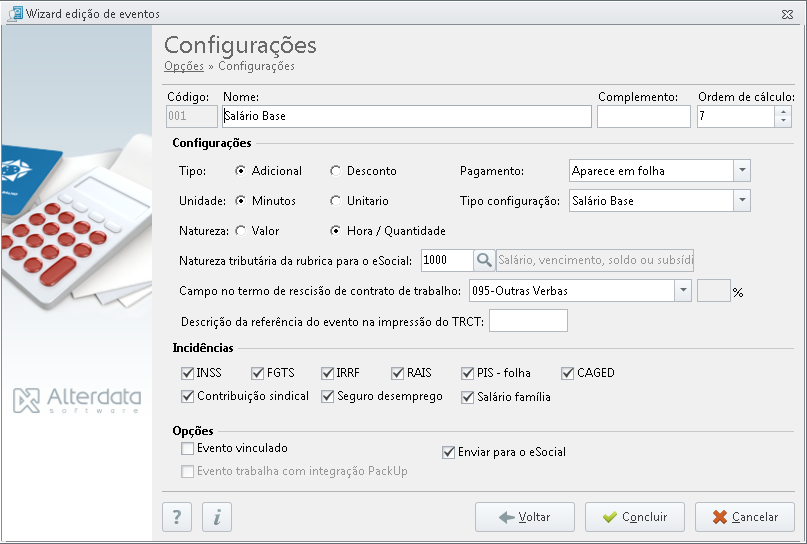
Task: Click the Ordem de cálculo value field
Action: (736, 116)
